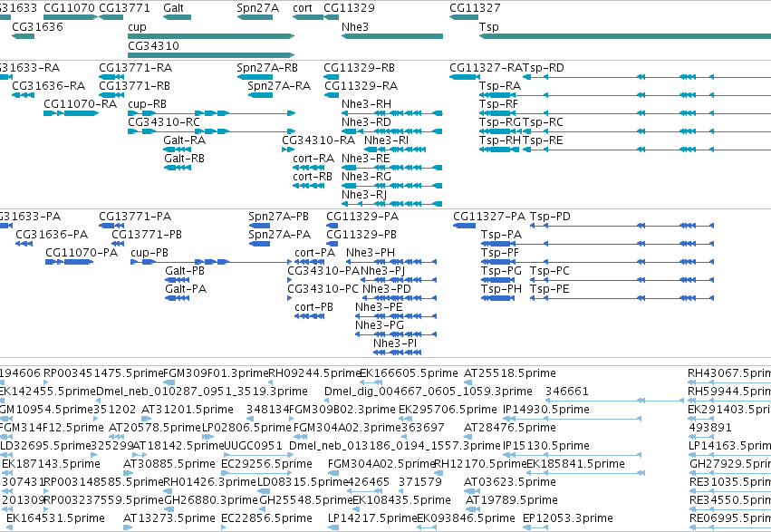Select the Tsp-RA transcript label
Viewport: 771px width, 532px height.
pos(500,86)
